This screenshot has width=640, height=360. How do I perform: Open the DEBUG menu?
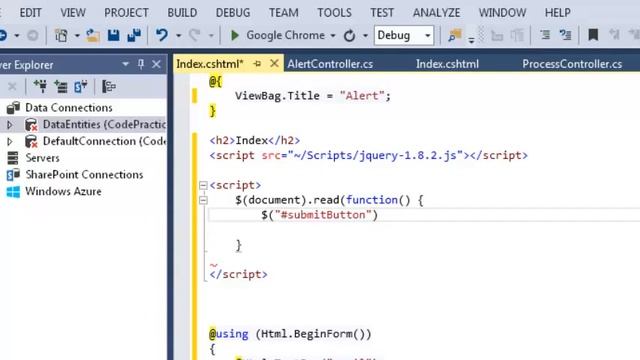point(233,13)
